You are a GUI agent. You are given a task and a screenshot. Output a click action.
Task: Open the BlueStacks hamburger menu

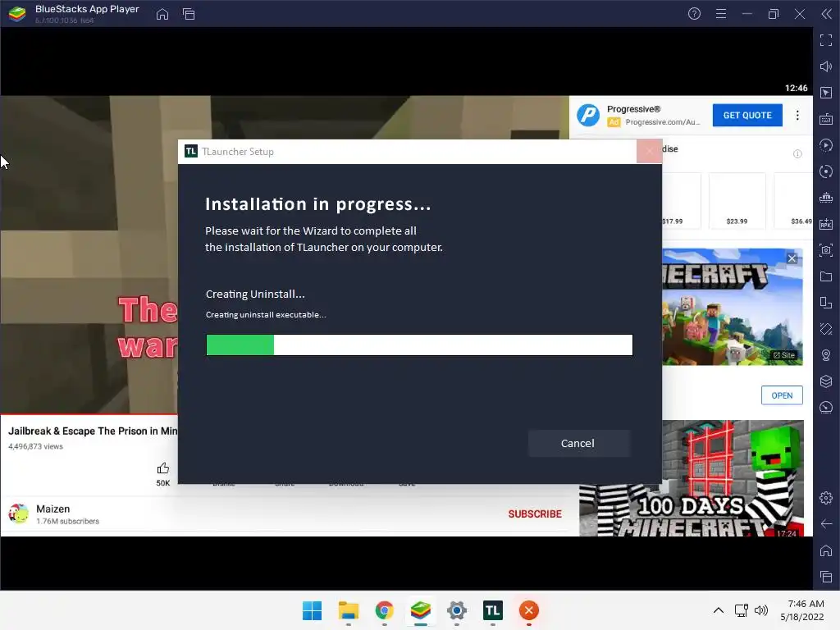pos(721,14)
